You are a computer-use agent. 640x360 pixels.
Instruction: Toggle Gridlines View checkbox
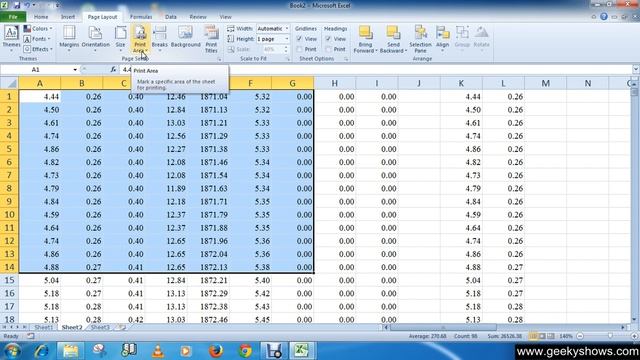pos(299,39)
